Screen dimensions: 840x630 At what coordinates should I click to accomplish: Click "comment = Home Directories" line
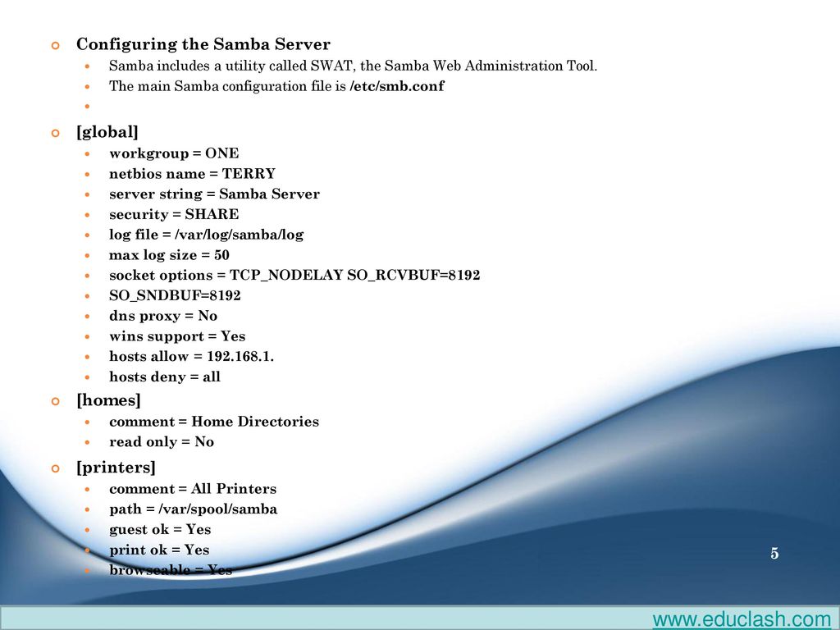[x=214, y=422]
